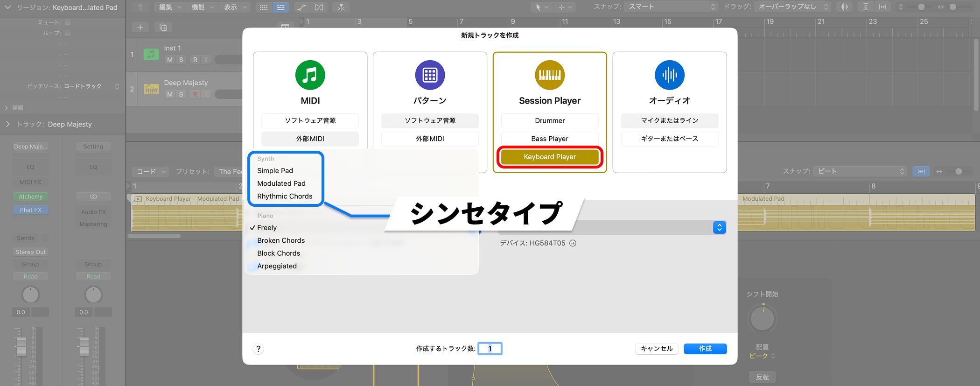
Task: Click the Session Player keyboard icon
Action: point(549,75)
